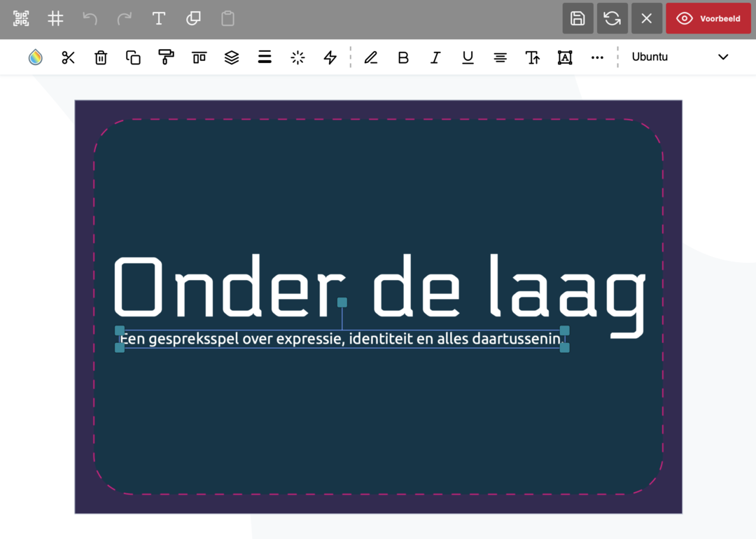Click the paint roller format icon
The image size is (756, 539).
pyautogui.click(x=166, y=57)
